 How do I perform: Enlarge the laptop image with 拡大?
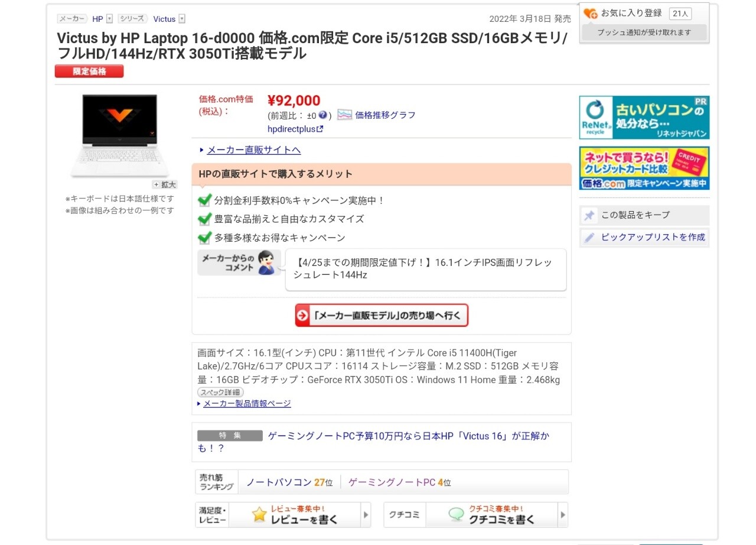coord(165,184)
